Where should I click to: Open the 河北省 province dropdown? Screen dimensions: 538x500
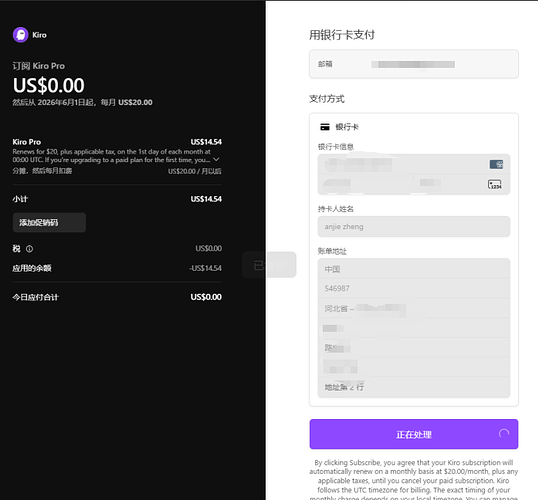coord(414,308)
